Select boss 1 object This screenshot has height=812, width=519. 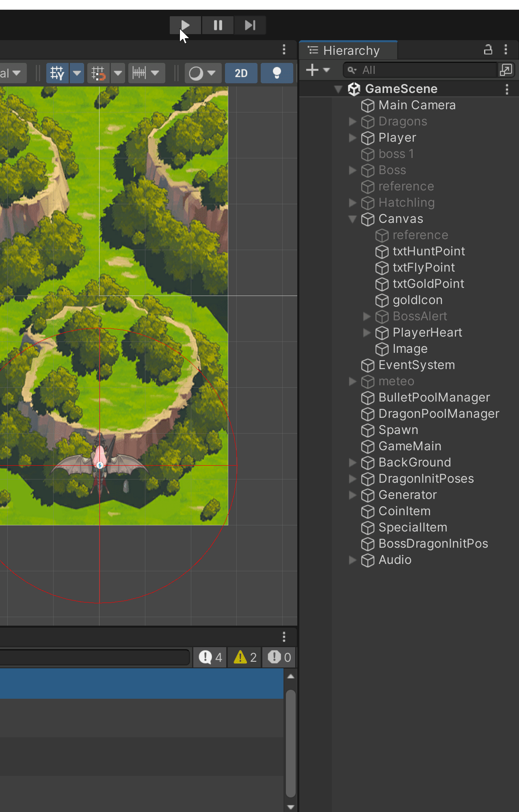click(396, 154)
